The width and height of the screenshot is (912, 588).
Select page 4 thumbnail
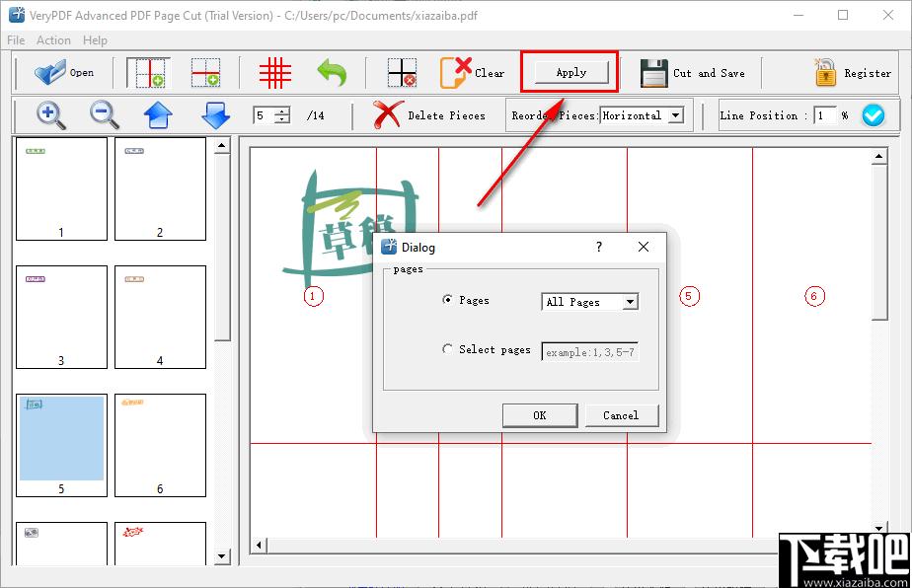[161, 317]
